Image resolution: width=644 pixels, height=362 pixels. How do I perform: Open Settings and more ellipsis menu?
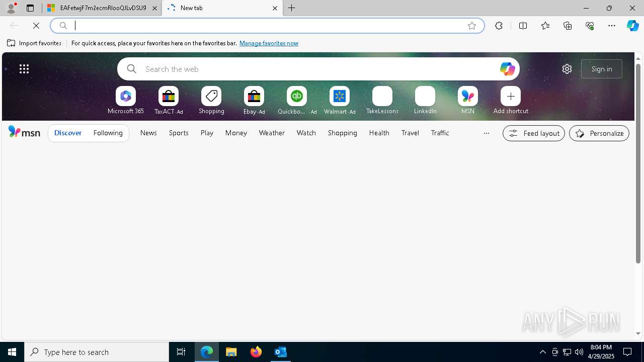[x=612, y=26]
